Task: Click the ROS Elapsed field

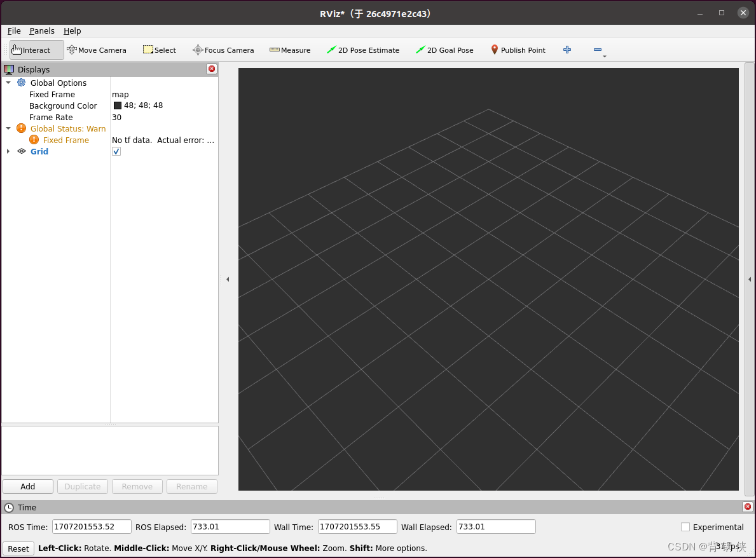Action: point(230,527)
